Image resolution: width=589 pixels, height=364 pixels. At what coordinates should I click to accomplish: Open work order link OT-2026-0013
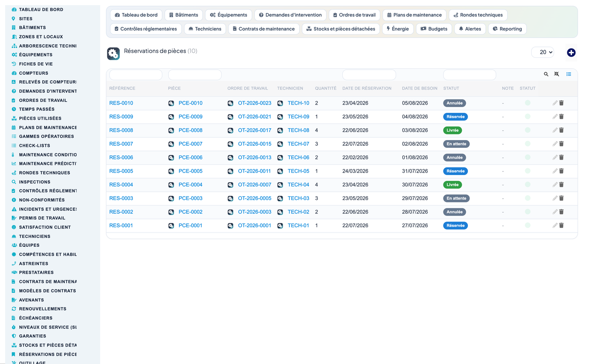(254, 158)
